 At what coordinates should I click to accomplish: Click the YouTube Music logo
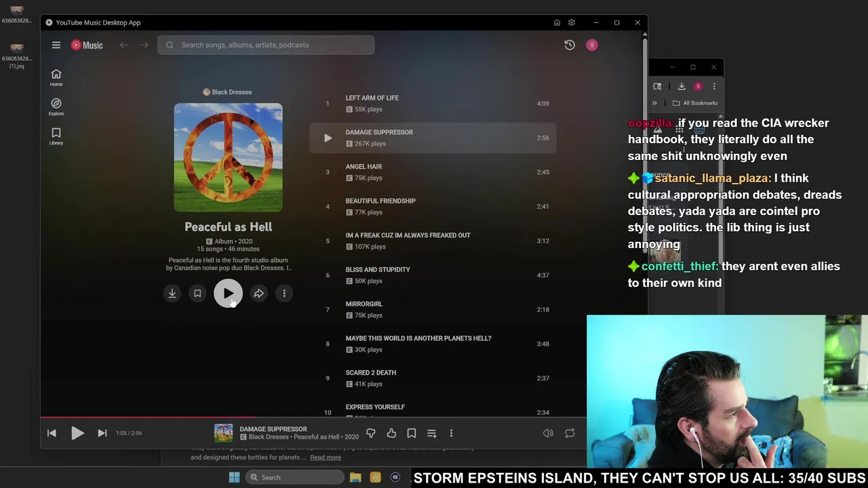pos(87,45)
